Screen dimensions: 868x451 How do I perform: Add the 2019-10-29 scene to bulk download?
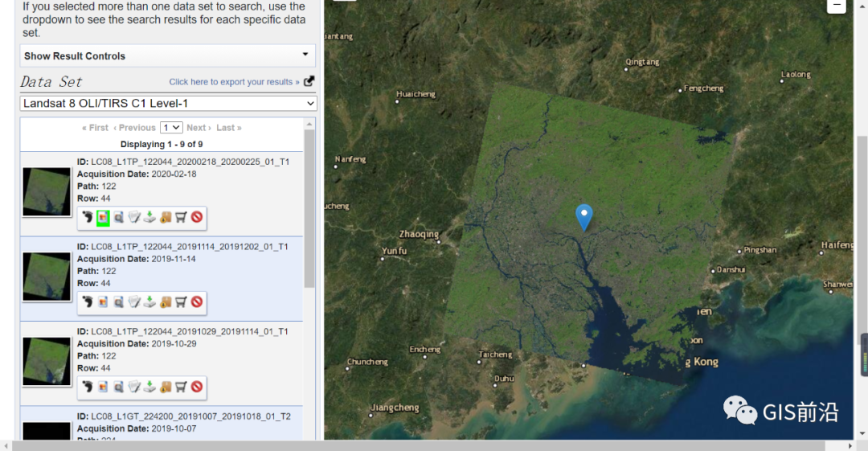tap(166, 387)
